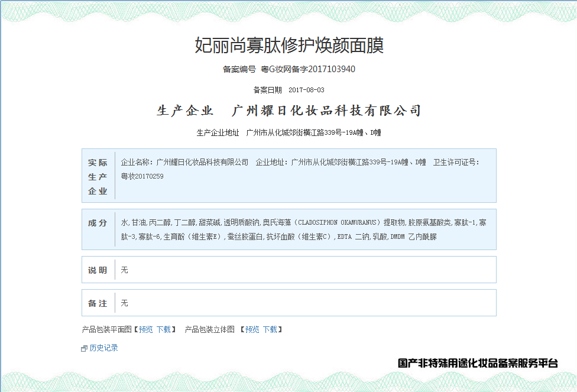Click the bold 生产企业 heading label
This screenshot has width=577, height=392.
click(x=185, y=111)
